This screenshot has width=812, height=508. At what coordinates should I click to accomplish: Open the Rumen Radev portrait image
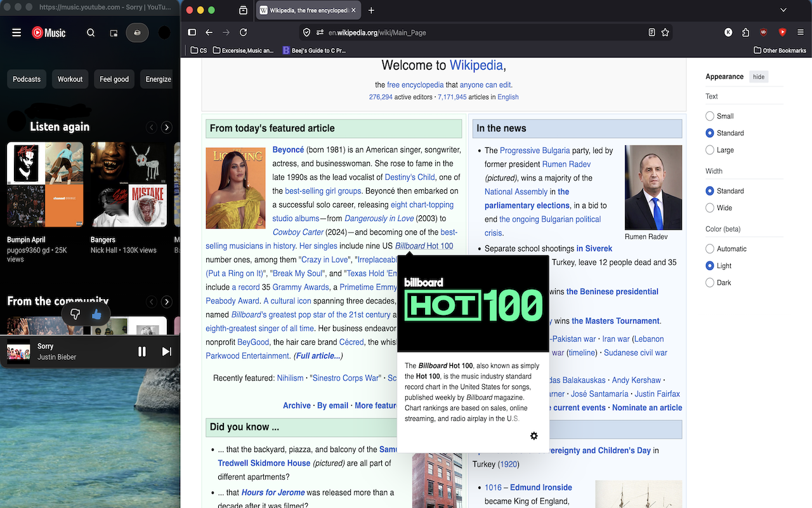(x=653, y=187)
